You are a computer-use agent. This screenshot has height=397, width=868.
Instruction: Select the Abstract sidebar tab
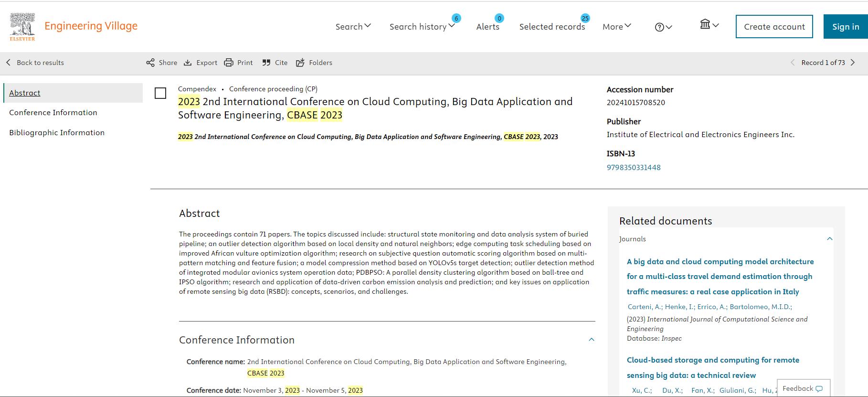tap(73, 93)
